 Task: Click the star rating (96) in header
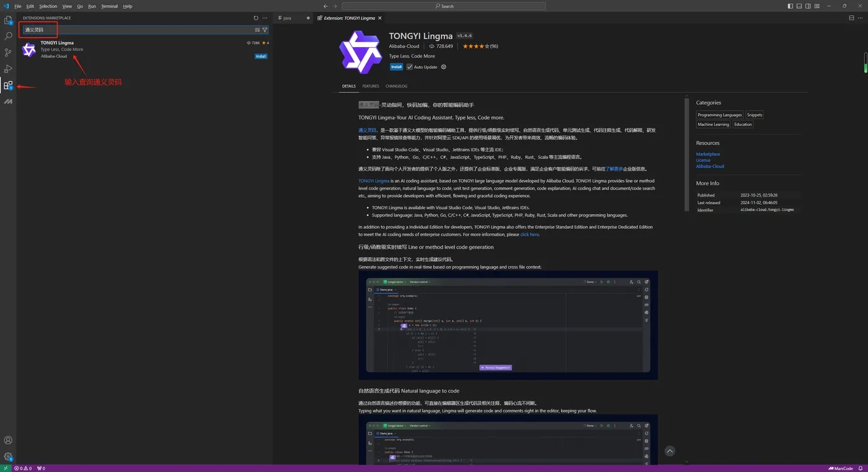480,46
